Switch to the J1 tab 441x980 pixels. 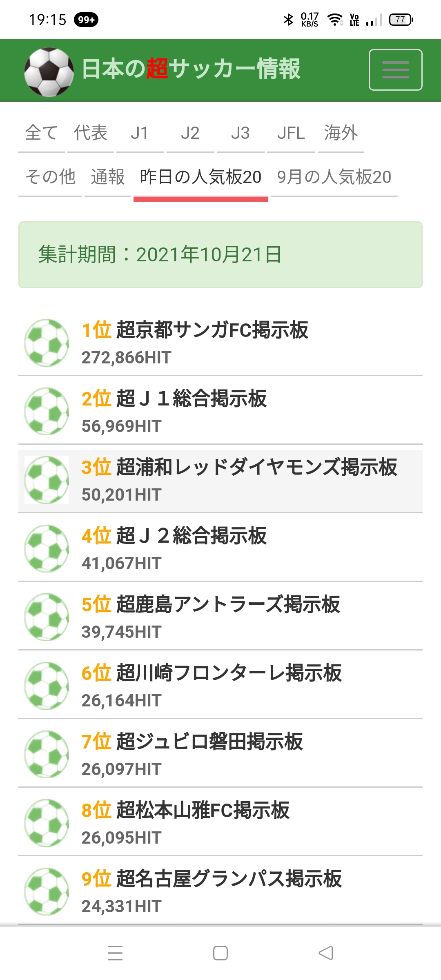[140, 133]
